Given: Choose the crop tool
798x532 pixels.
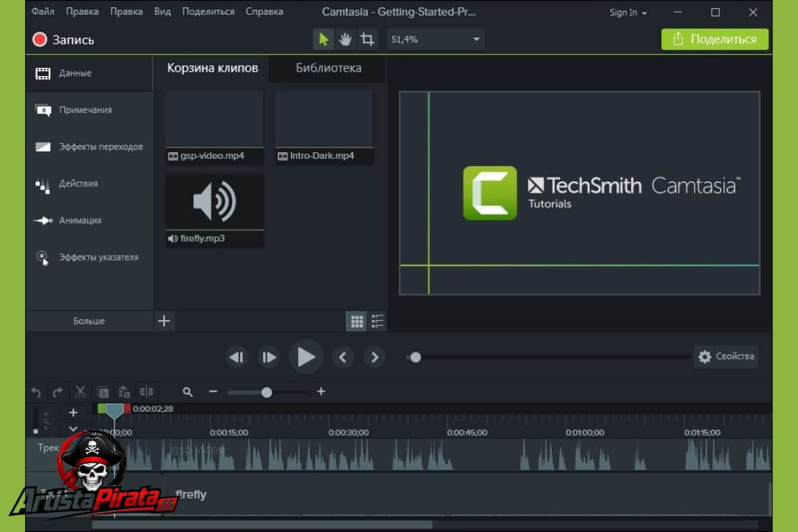Looking at the screenshot, I should click(x=367, y=39).
